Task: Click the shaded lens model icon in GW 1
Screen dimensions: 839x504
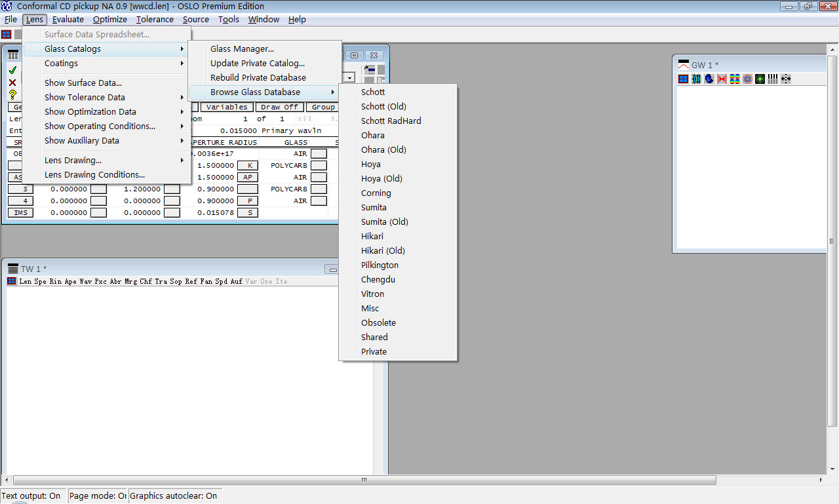Action: (709, 79)
